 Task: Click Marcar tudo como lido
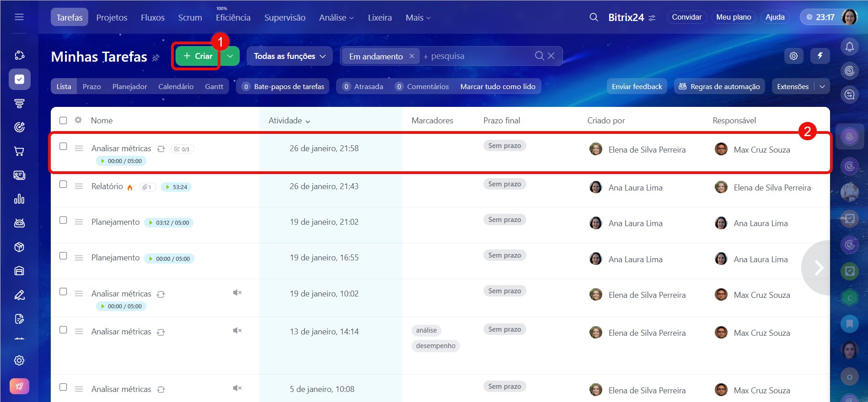(x=498, y=86)
